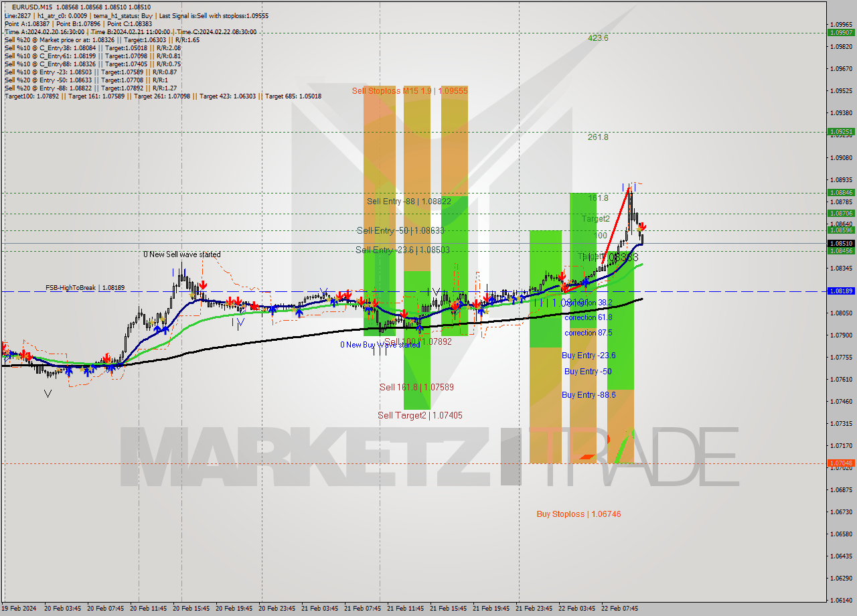Click the dark 1.08189 price tag
857x616 pixels.
[841, 291]
